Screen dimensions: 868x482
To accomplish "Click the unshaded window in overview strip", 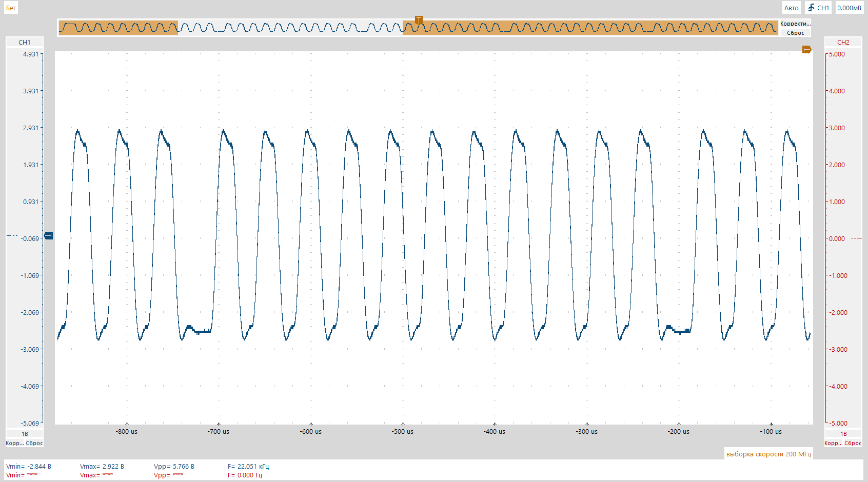I will [290, 27].
